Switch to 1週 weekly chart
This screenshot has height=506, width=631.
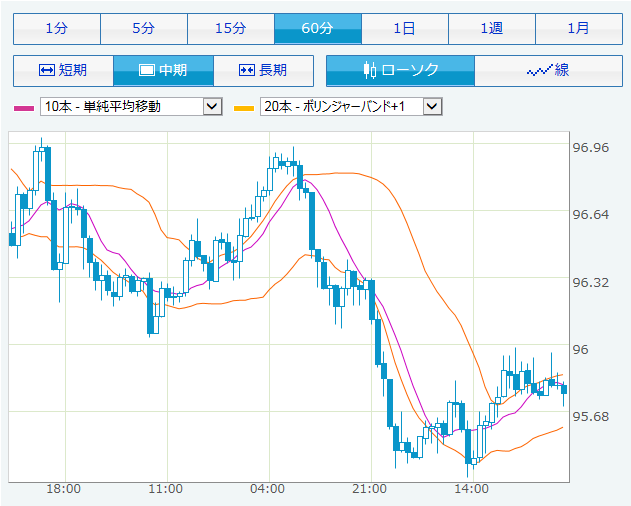click(492, 28)
